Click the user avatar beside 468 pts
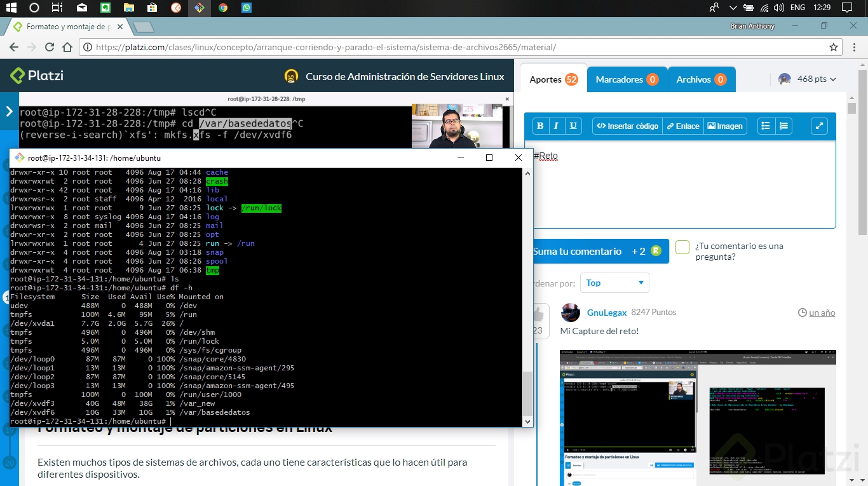The height and width of the screenshot is (486, 868). (785, 79)
